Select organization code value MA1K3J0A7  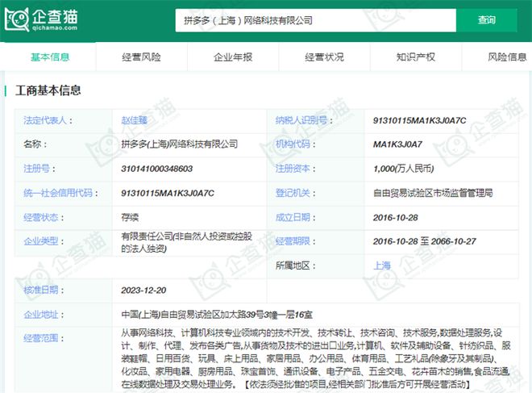[x=397, y=144]
